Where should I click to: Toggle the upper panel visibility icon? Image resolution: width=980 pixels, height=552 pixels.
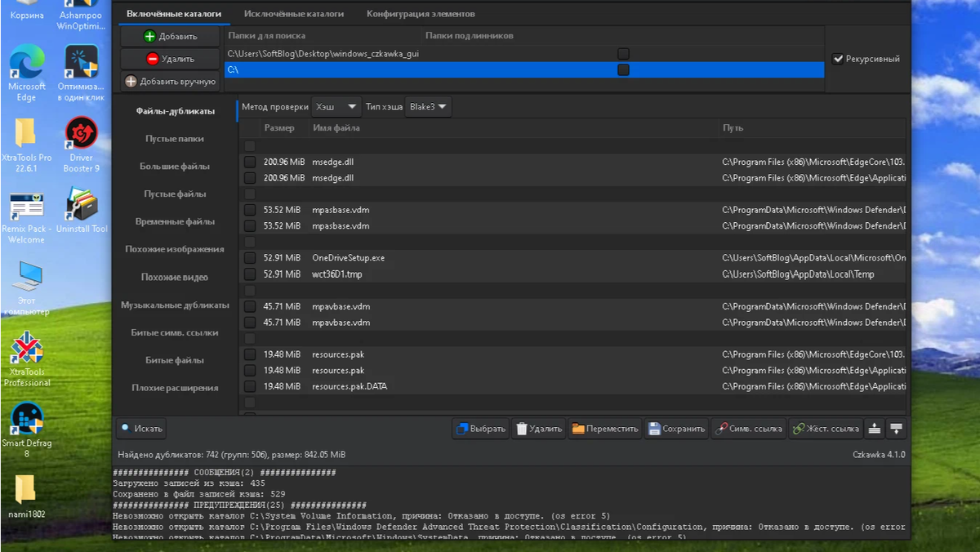coord(875,428)
